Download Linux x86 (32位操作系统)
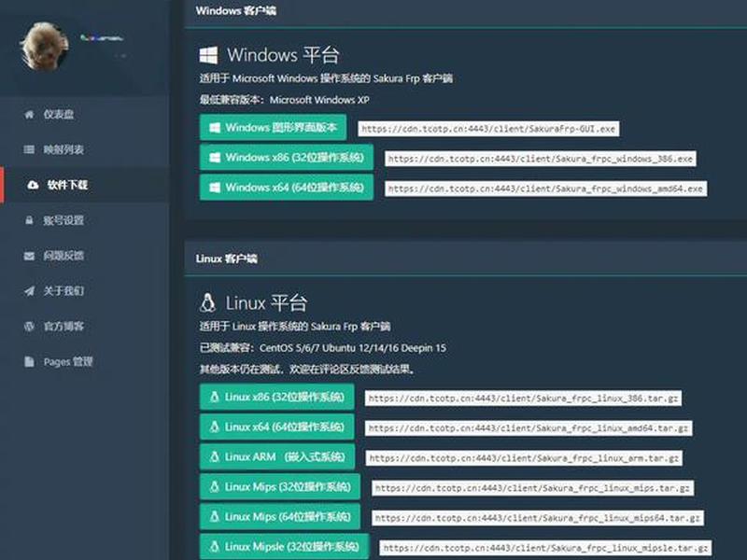Image resolution: width=747 pixels, height=560 pixels. pyautogui.click(x=276, y=398)
